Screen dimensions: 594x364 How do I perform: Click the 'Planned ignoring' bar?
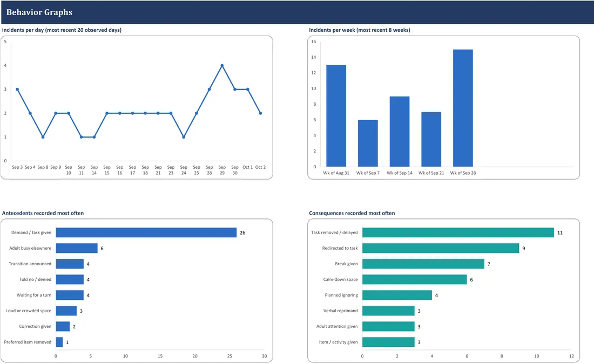click(397, 295)
